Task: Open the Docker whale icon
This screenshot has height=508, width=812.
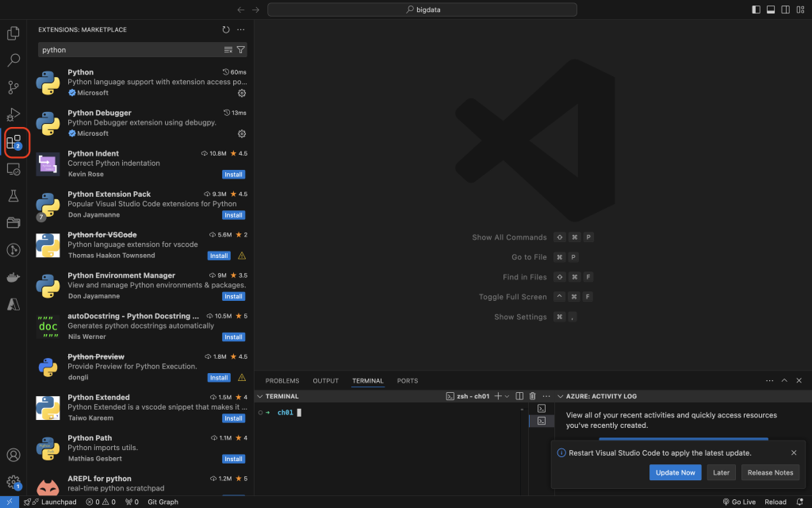Action: (13, 277)
